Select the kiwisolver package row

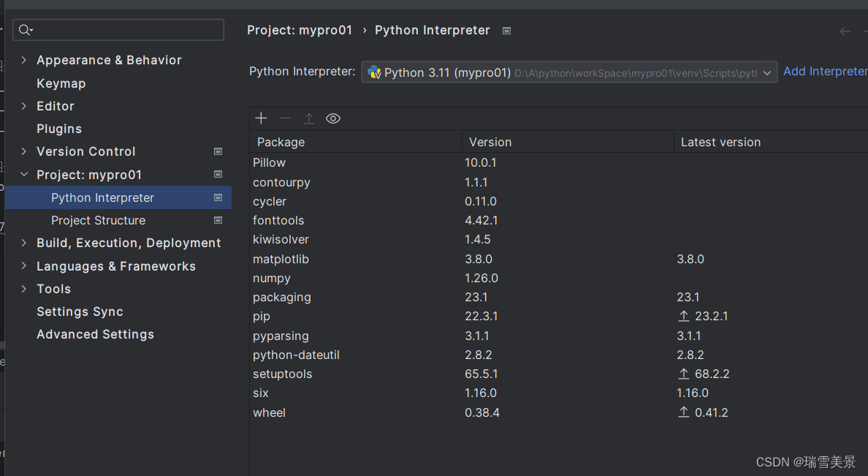(559, 239)
